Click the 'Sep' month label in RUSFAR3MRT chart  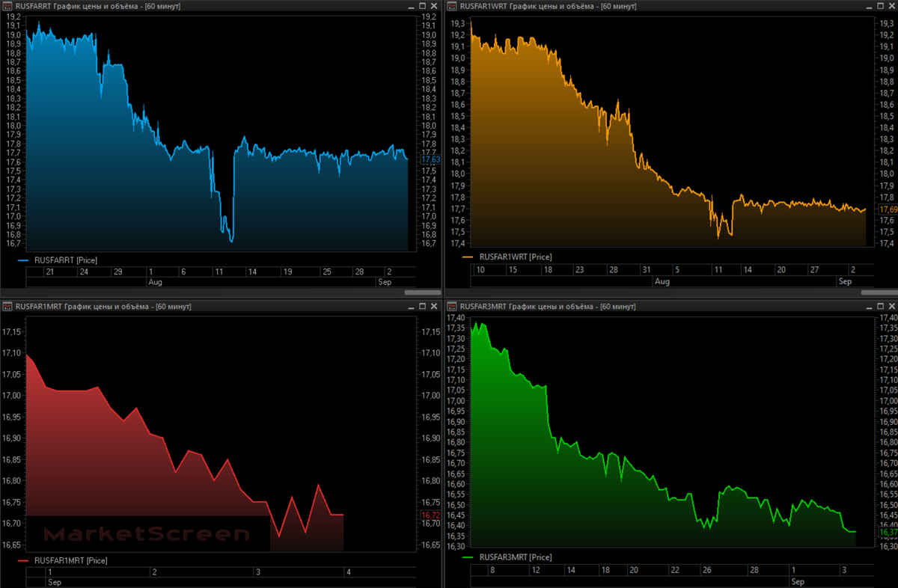pos(798,581)
